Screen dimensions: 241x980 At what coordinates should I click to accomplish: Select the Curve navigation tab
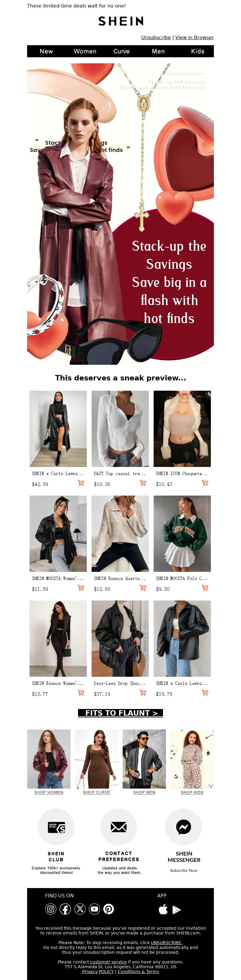(x=122, y=51)
